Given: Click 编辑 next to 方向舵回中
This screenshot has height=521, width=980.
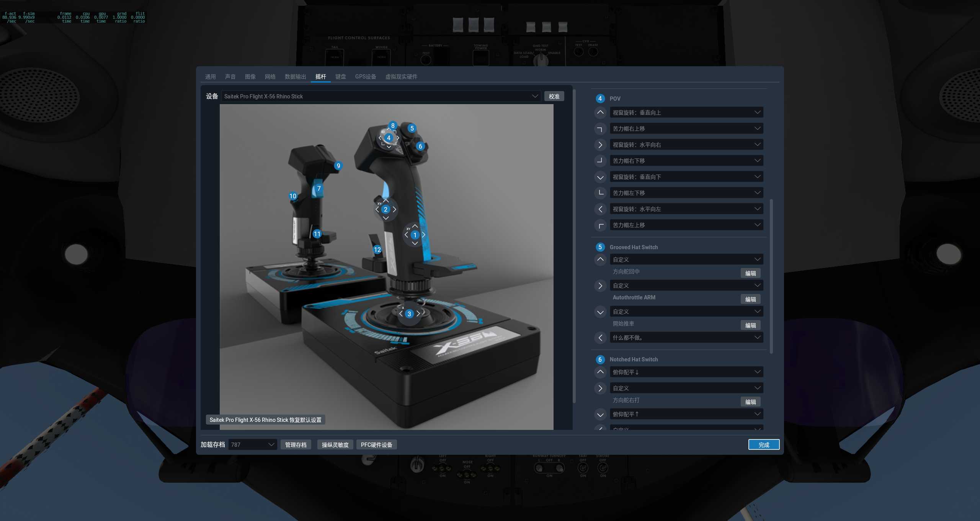Looking at the screenshot, I should point(750,273).
